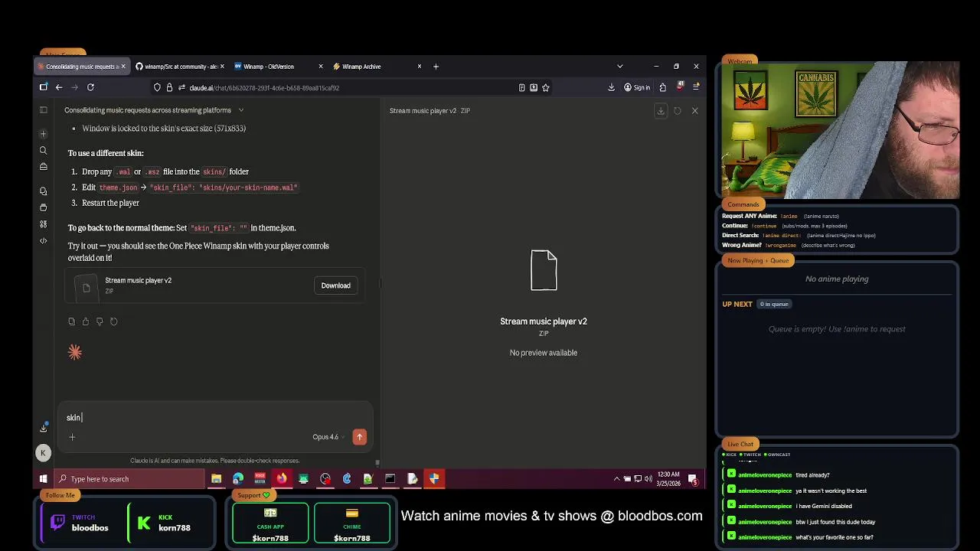The width and height of the screenshot is (980, 551).
Task: Open the Firefox view sidebar button
Action: [43, 87]
